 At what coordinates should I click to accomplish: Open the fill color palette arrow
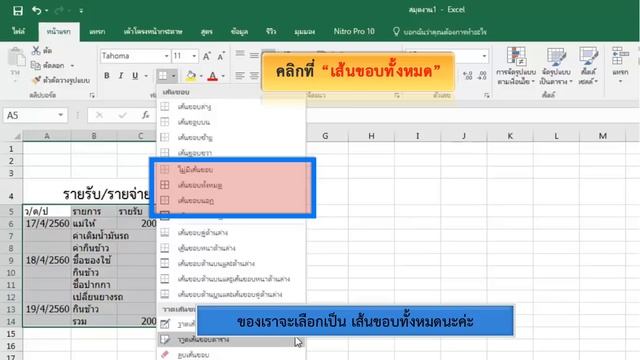click(x=201, y=76)
